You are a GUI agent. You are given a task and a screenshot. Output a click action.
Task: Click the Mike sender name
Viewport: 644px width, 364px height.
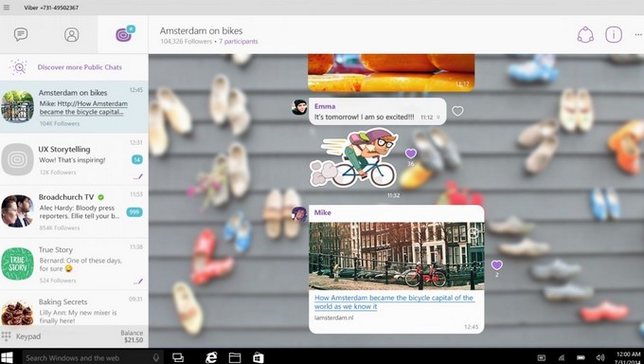(322, 212)
